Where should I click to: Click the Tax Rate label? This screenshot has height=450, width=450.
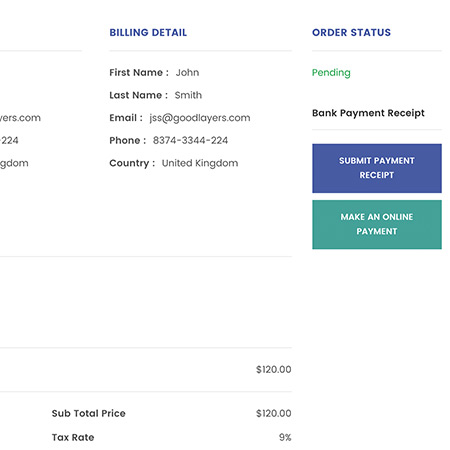73,437
